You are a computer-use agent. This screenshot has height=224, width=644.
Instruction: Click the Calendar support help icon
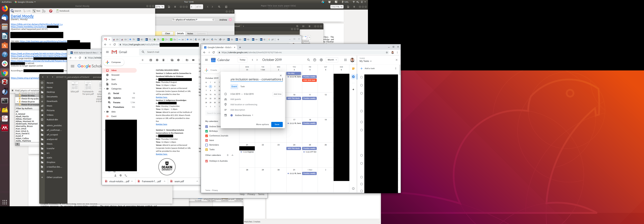(315, 60)
